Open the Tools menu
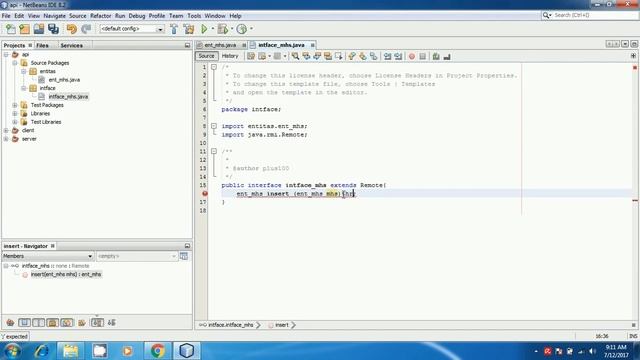 pyautogui.click(x=194, y=16)
